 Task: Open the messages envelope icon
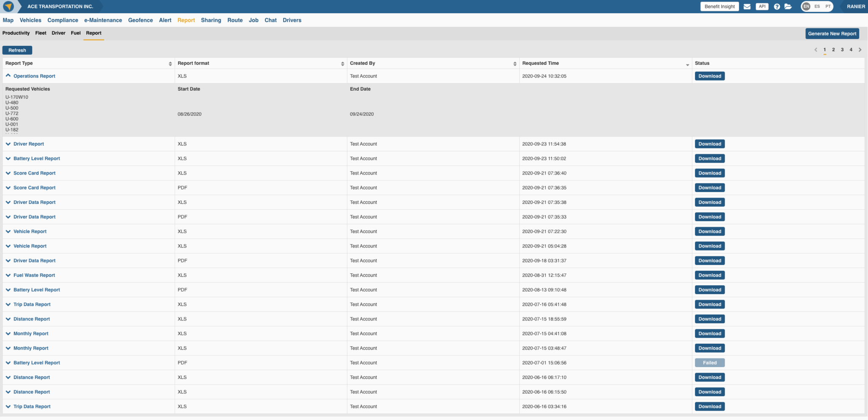(747, 6)
